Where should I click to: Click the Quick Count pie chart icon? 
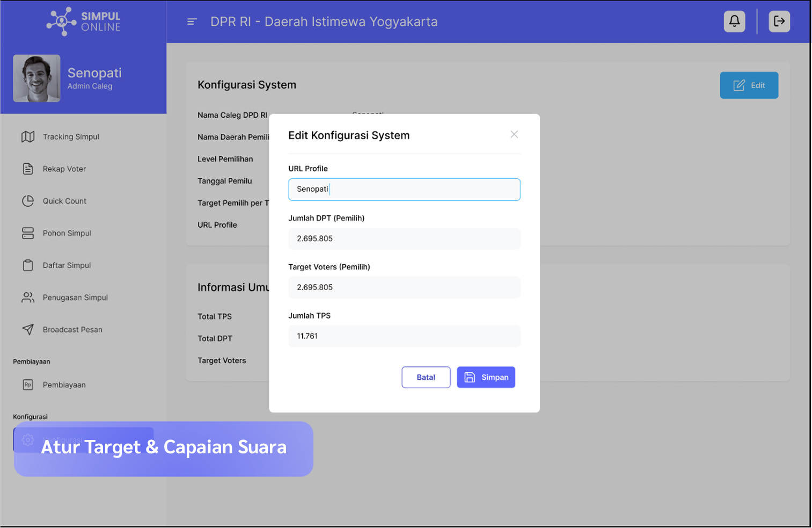click(28, 201)
